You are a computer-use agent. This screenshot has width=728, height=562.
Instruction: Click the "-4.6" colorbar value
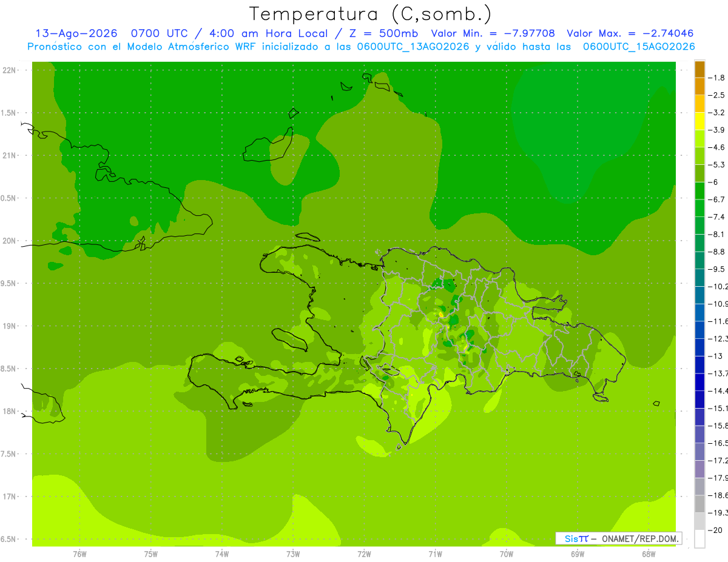pyautogui.click(x=717, y=147)
